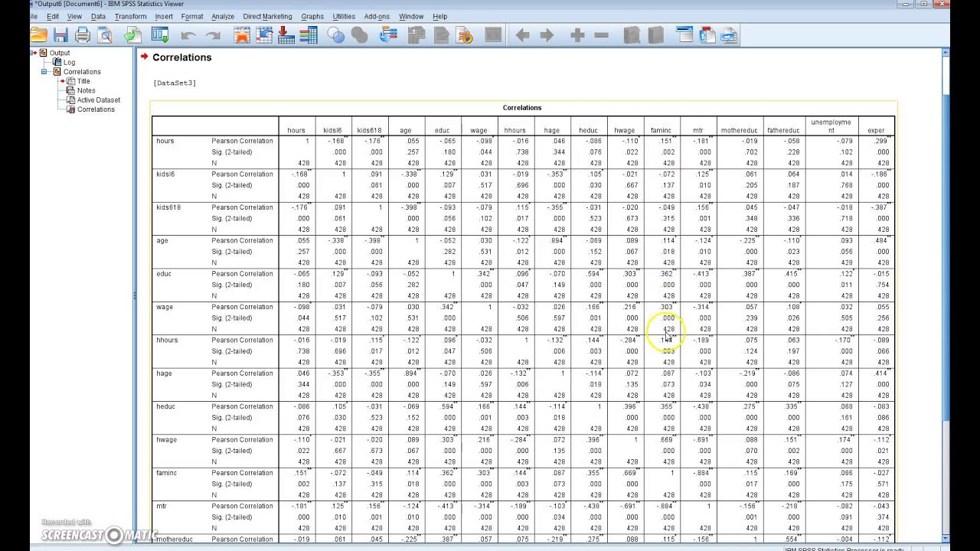Open the Data menu
980x551 pixels.
98,16
